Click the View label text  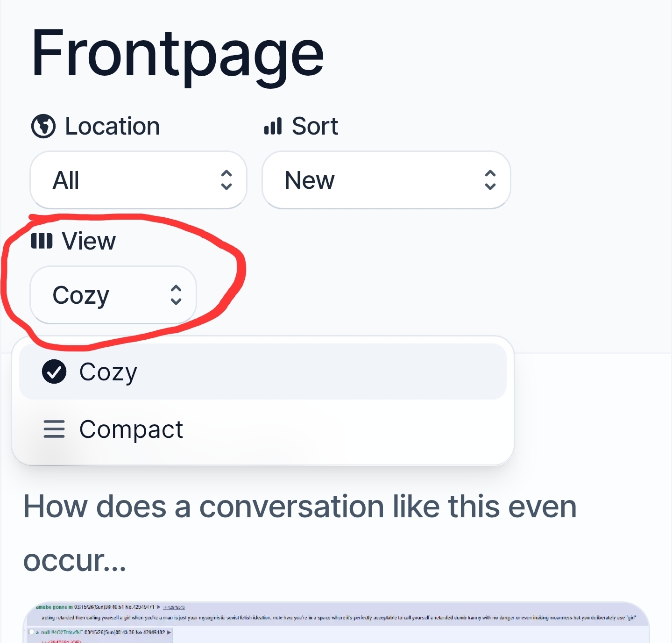pos(89,241)
